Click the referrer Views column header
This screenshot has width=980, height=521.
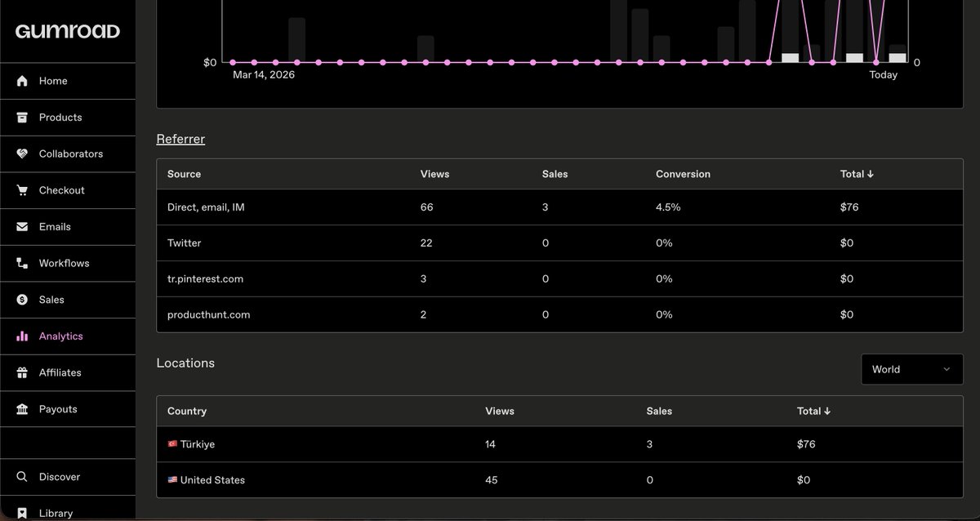(434, 174)
